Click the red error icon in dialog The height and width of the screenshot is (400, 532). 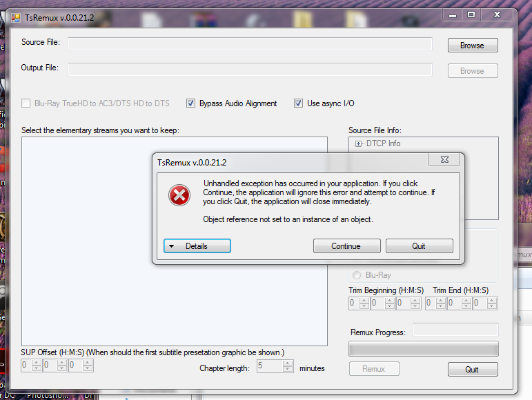(179, 195)
